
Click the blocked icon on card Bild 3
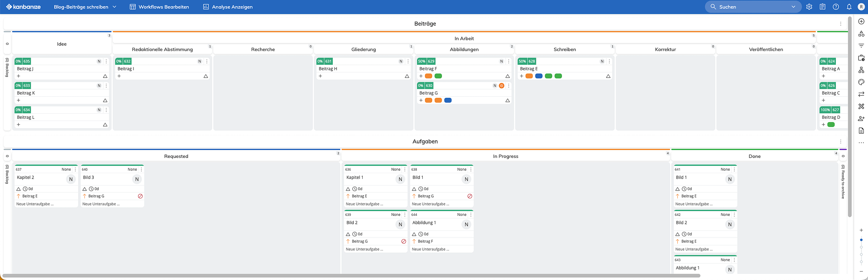point(140,196)
